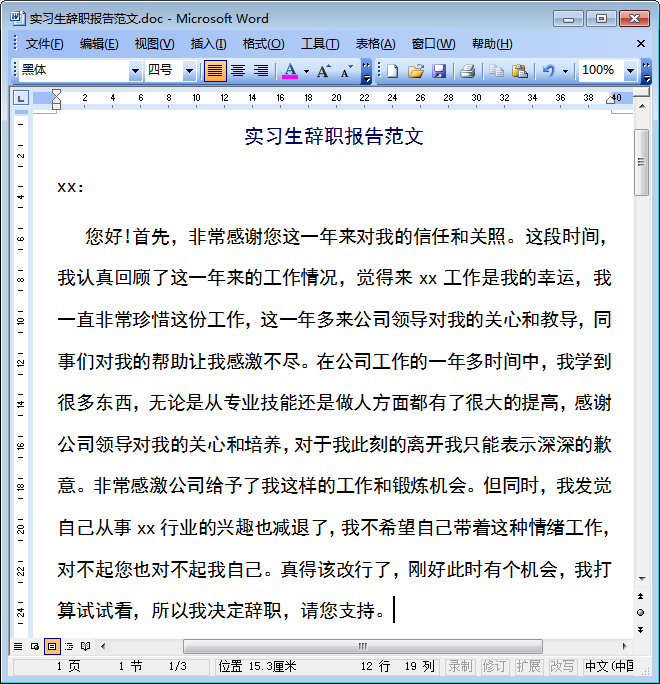The image size is (660, 684).
Task: Click the center alignment icon
Action: pos(238,70)
